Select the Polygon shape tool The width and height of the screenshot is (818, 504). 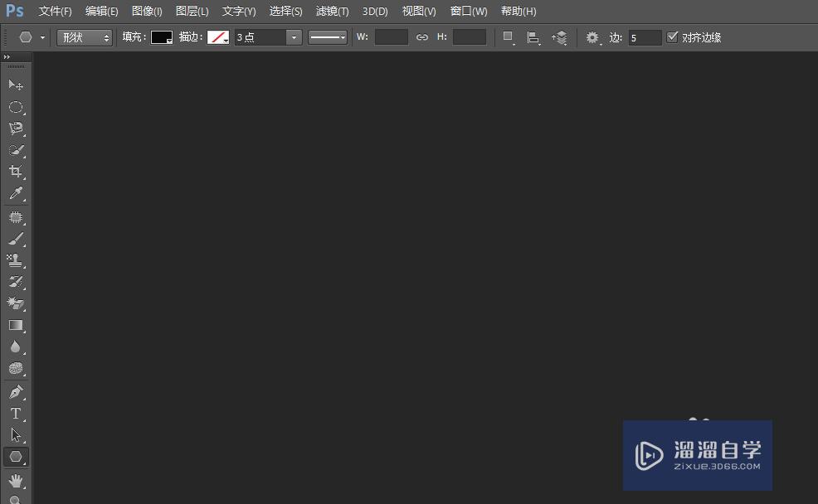(16, 457)
